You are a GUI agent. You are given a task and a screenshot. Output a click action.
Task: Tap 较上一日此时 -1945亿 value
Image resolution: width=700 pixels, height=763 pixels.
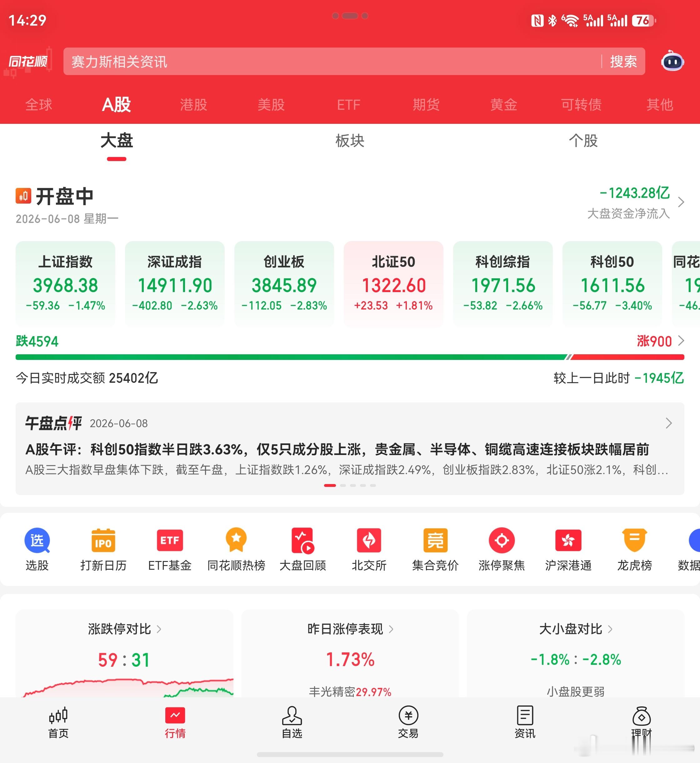619,378
